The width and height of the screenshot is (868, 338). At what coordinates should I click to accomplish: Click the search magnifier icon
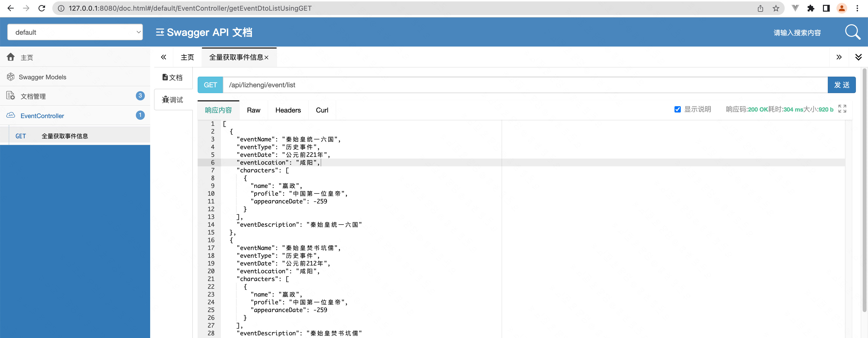tap(852, 32)
